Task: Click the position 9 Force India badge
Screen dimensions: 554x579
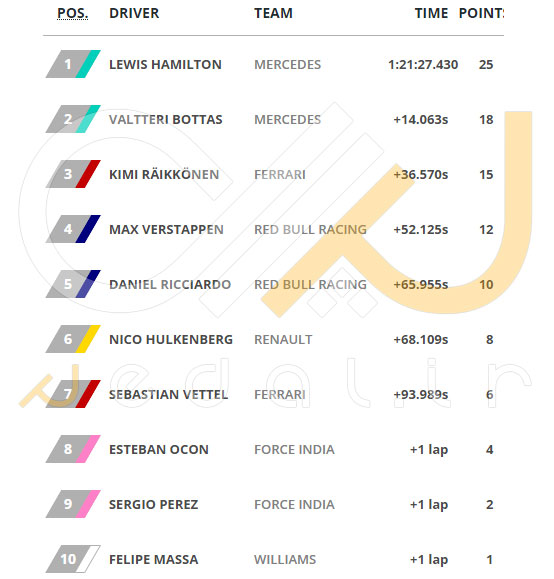Action: [73, 504]
